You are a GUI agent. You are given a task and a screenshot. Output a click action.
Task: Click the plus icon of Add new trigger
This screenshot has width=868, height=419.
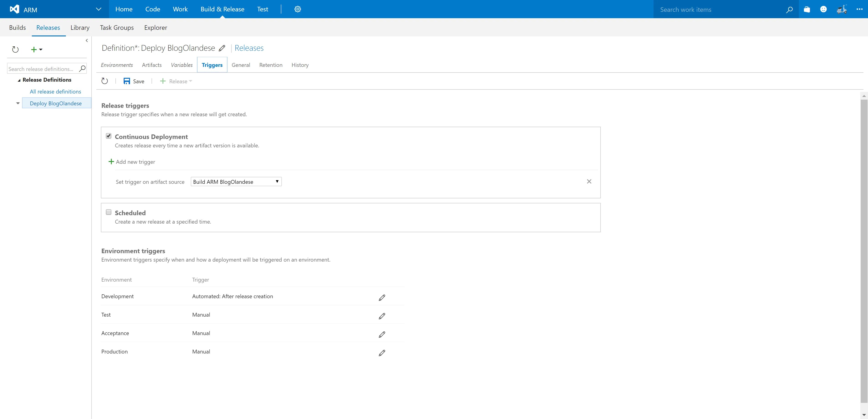111,162
